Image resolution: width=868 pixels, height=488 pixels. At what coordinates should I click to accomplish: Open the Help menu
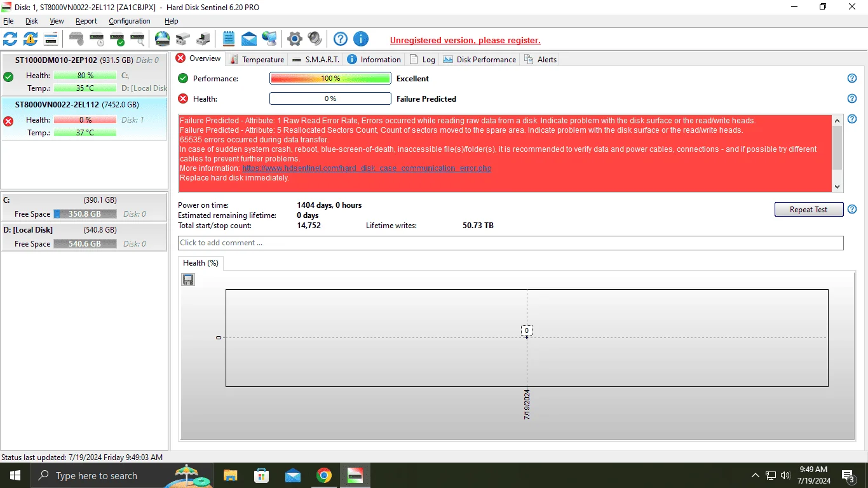tap(172, 21)
